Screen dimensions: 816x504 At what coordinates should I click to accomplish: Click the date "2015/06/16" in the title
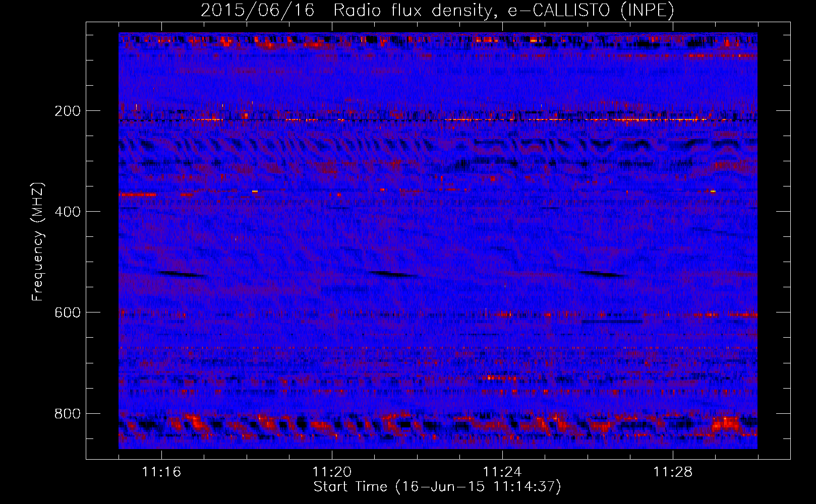258,10
